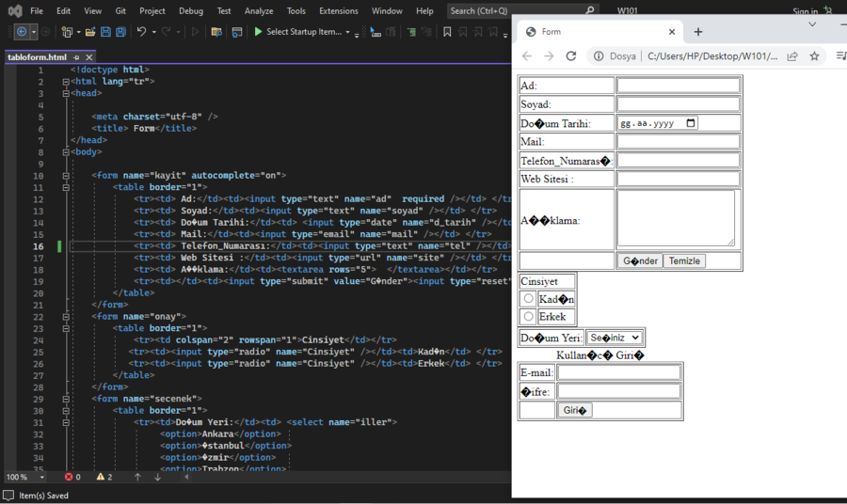This screenshot has width=847, height=504.
Task: Click the Find in Files icon
Action: coord(216,32)
